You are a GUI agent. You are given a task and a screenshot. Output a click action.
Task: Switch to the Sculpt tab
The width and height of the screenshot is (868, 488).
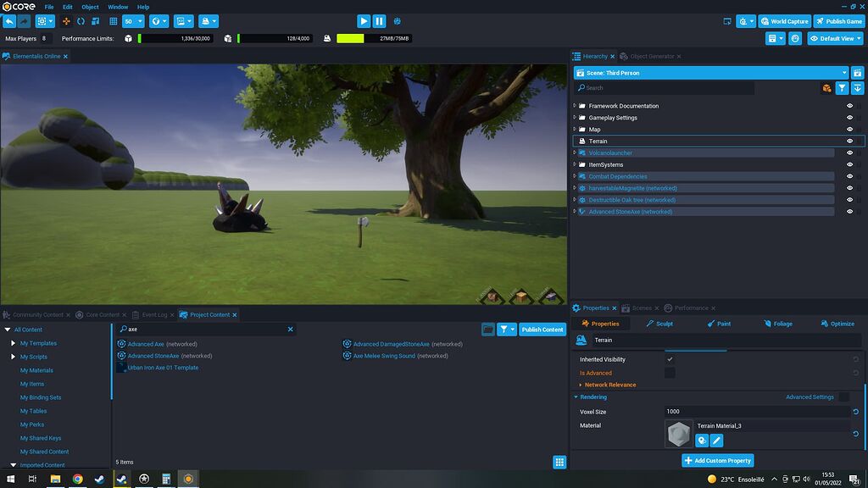pos(659,324)
